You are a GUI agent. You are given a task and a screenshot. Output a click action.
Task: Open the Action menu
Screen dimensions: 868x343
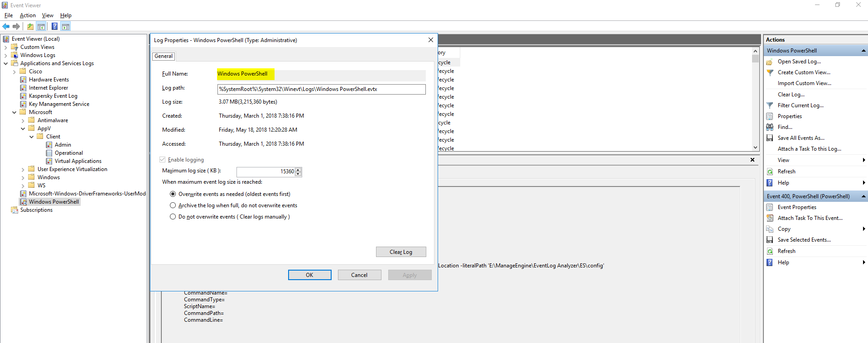pos(28,15)
